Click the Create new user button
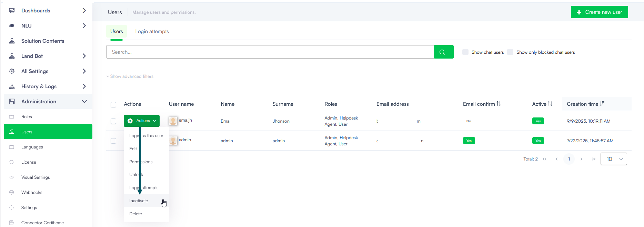The image size is (644, 227). (599, 12)
